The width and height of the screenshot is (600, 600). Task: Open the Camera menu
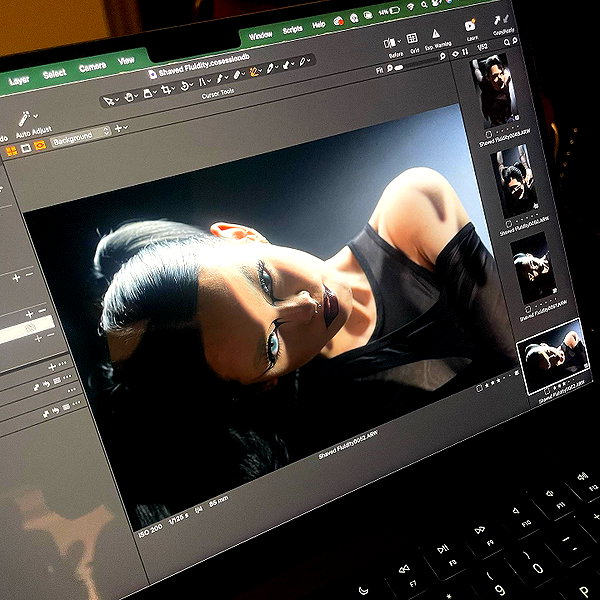92,67
